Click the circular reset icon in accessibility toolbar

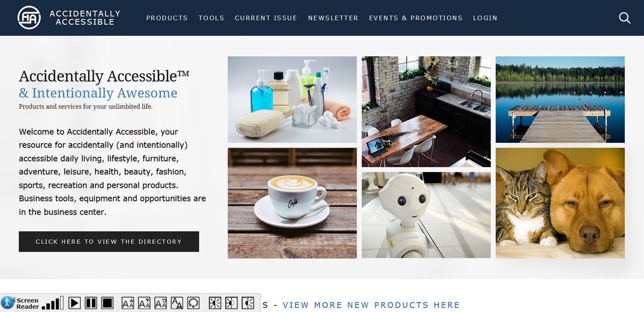click(193, 303)
